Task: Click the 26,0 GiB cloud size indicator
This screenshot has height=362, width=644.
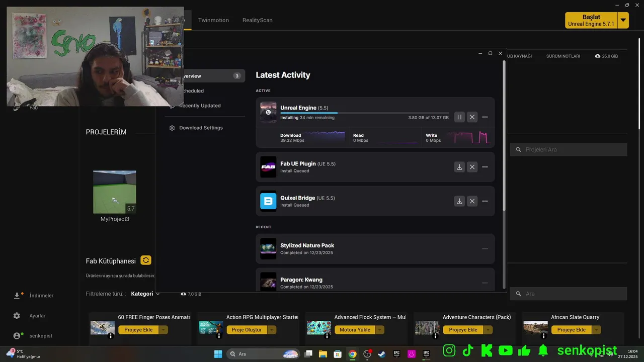Action: (x=606, y=56)
